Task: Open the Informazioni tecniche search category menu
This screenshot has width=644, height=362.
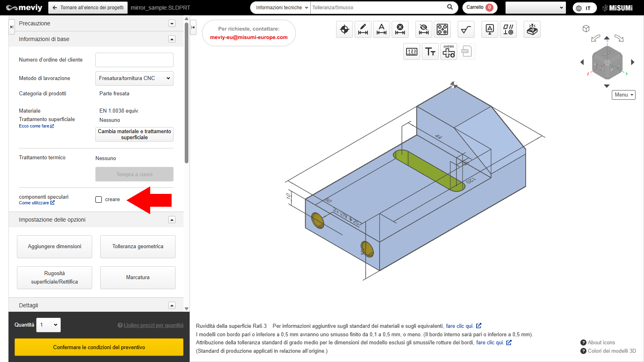Action: pyautogui.click(x=281, y=8)
